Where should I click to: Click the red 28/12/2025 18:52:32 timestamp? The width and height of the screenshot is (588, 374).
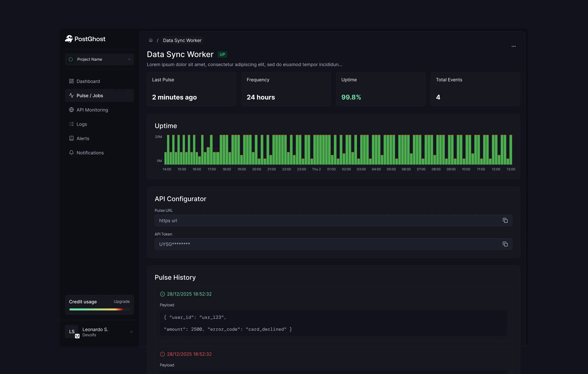tap(189, 354)
